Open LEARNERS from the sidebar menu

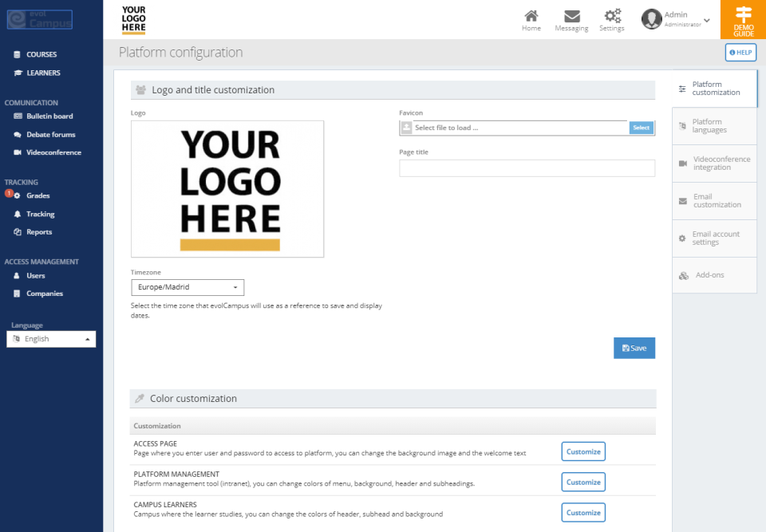[43, 73]
